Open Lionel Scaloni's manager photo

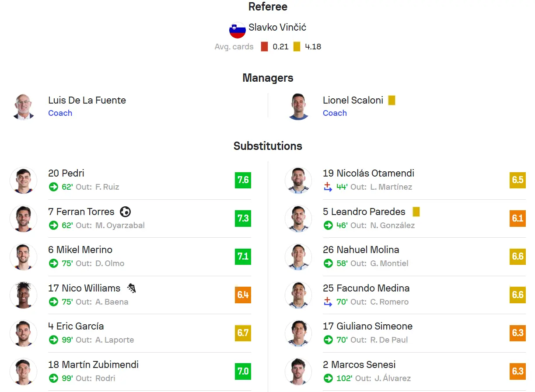(299, 107)
